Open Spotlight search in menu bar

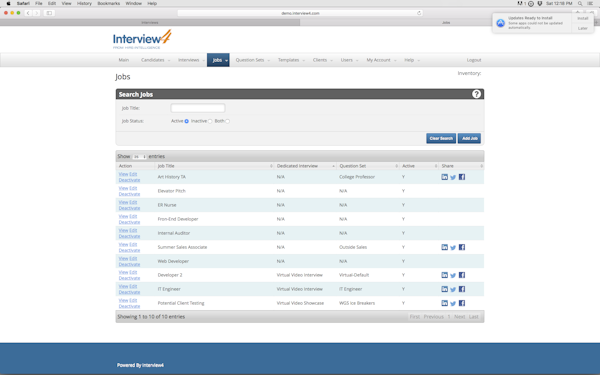pos(580,3)
